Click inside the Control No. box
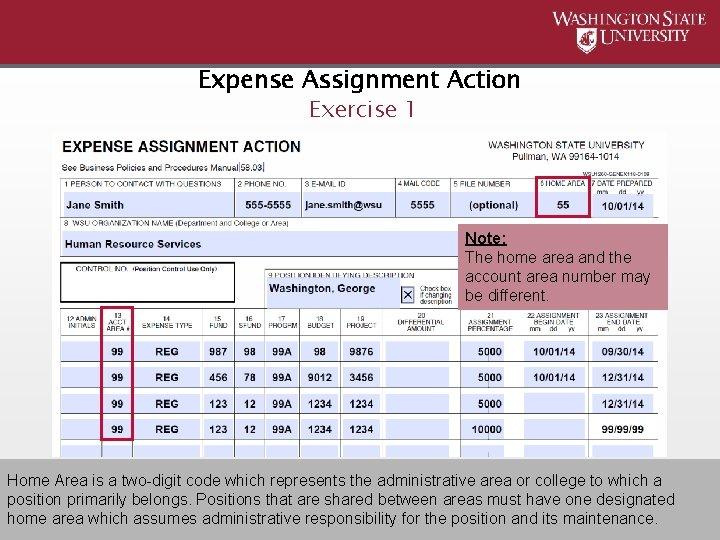720x540 pixels. [147, 282]
